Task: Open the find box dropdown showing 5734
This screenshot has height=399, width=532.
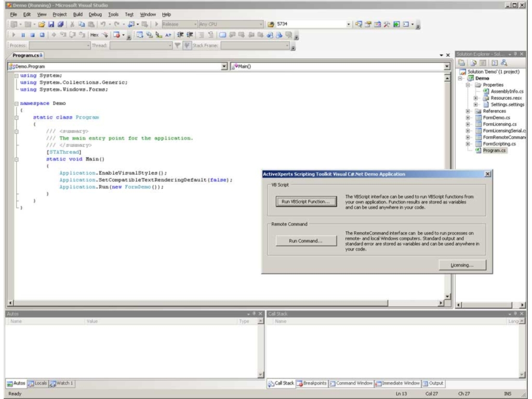Action: [349, 24]
